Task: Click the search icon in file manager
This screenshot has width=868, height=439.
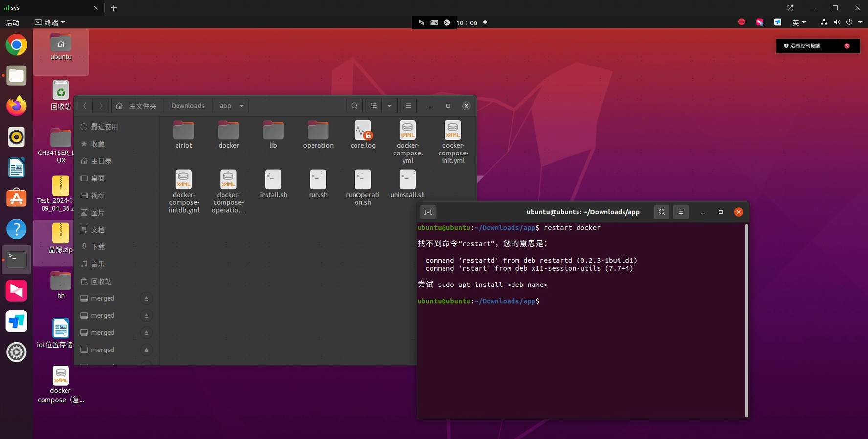Action: coord(355,106)
